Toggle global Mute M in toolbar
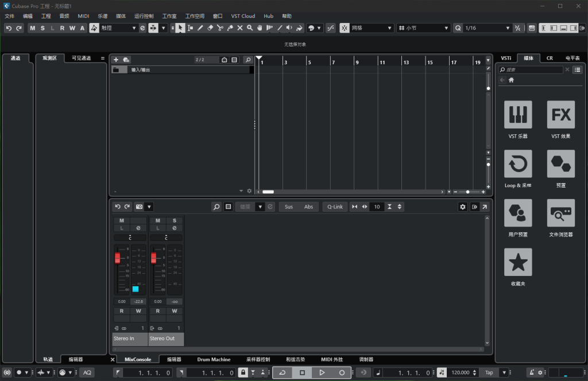 pos(33,28)
